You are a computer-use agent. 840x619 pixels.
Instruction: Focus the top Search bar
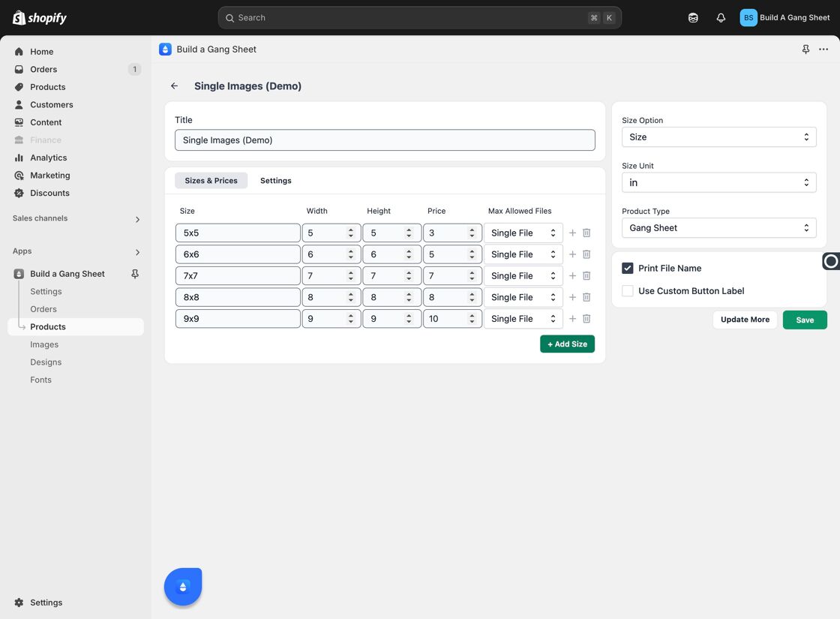coord(419,18)
